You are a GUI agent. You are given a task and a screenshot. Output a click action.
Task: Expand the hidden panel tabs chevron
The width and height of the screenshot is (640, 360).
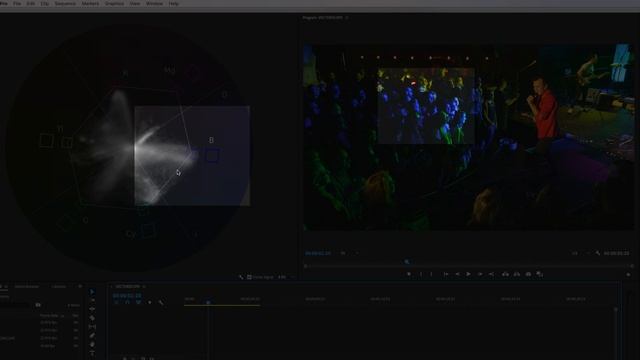point(80,287)
